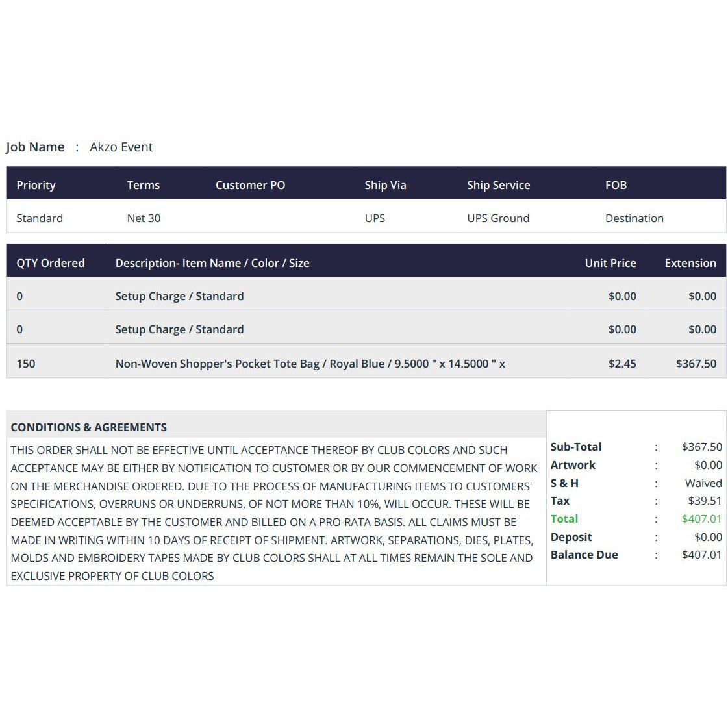The width and height of the screenshot is (728, 728).
Task: Click the Ship Via column header
Action: pos(385,185)
